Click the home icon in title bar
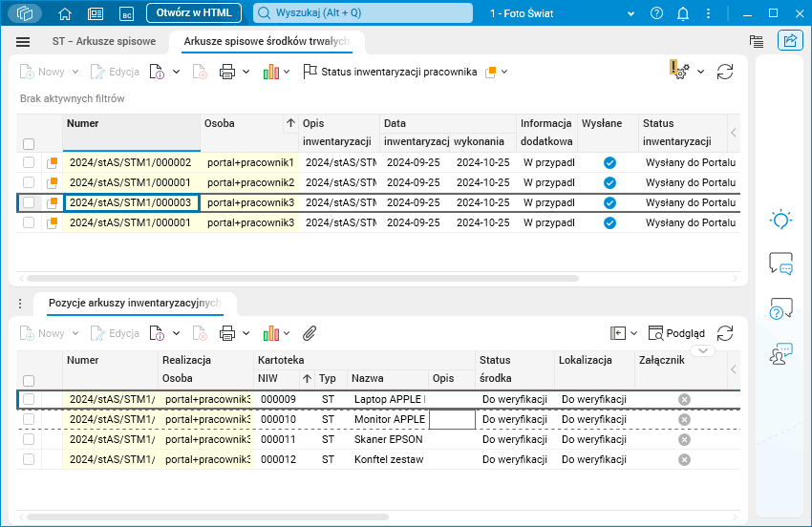The image size is (812, 527). click(65, 13)
